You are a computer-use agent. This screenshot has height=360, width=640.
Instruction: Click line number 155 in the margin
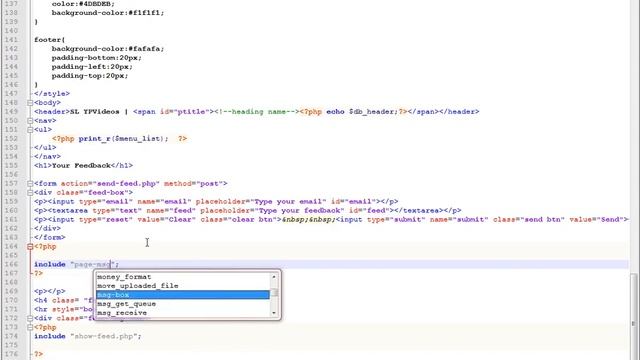pyautogui.click(x=11, y=166)
